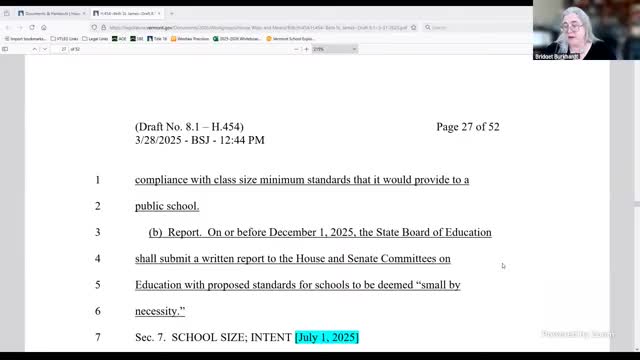The height and width of the screenshot is (360, 640).
Task: Open the shield tracking protection icon
Action: [x=94, y=27]
